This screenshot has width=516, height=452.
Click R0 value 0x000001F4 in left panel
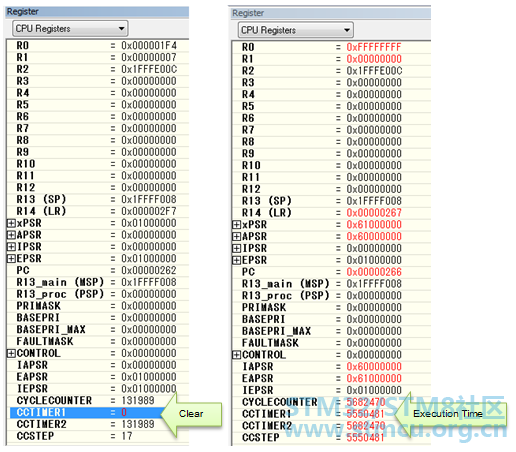[149, 46]
